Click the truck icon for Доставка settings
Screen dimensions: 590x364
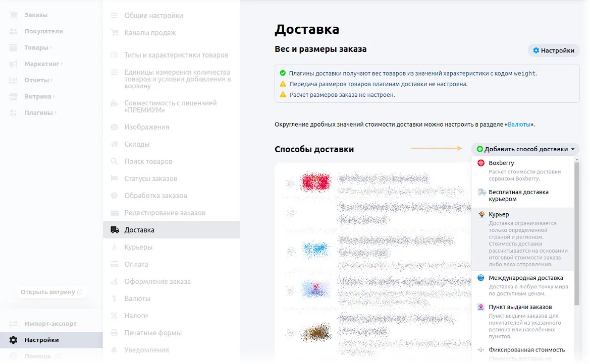(x=115, y=230)
